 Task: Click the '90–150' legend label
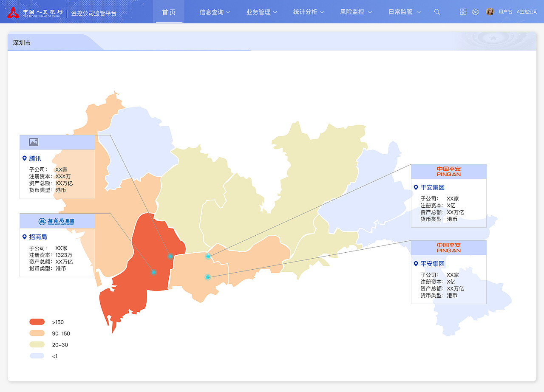pyautogui.click(x=61, y=334)
